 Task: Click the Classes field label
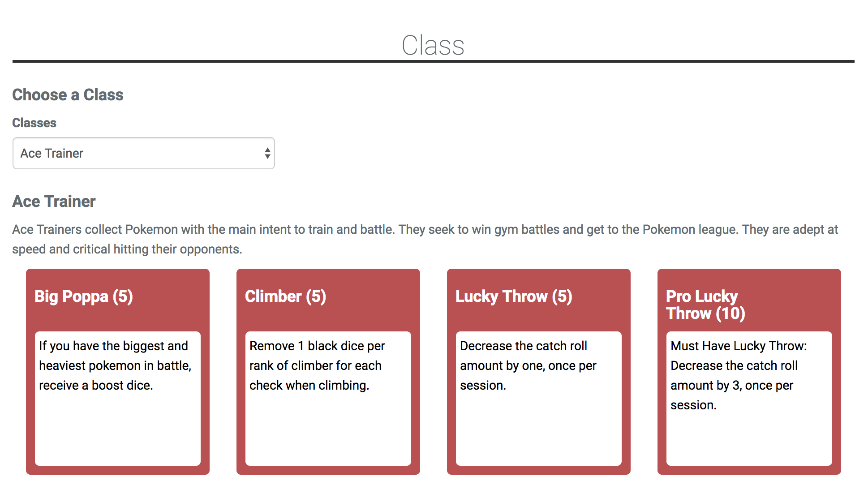(34, 123)
